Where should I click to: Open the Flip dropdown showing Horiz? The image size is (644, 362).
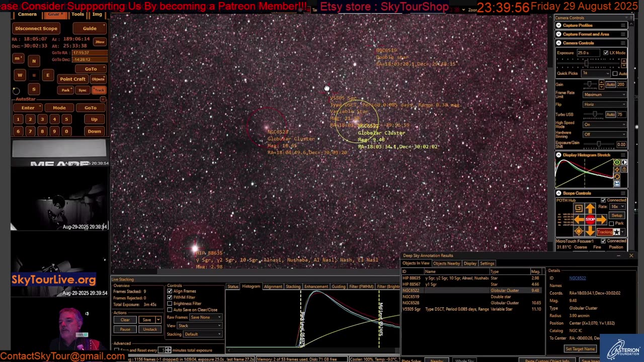point(605,104)
